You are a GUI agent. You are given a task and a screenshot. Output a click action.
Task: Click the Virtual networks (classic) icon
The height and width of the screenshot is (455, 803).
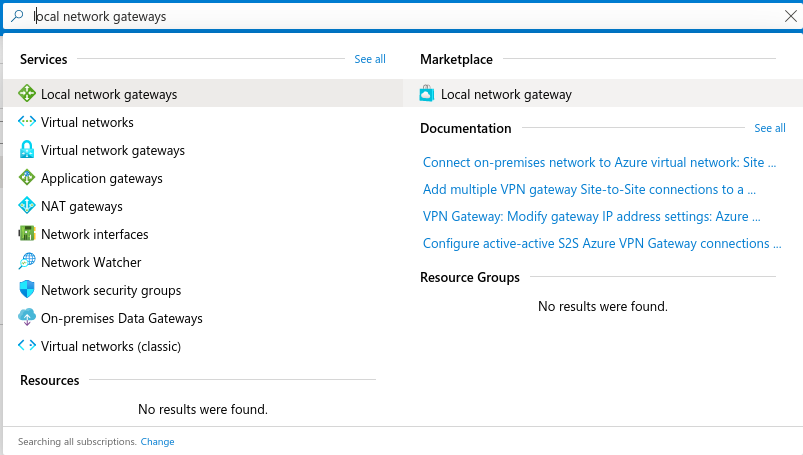27,346
